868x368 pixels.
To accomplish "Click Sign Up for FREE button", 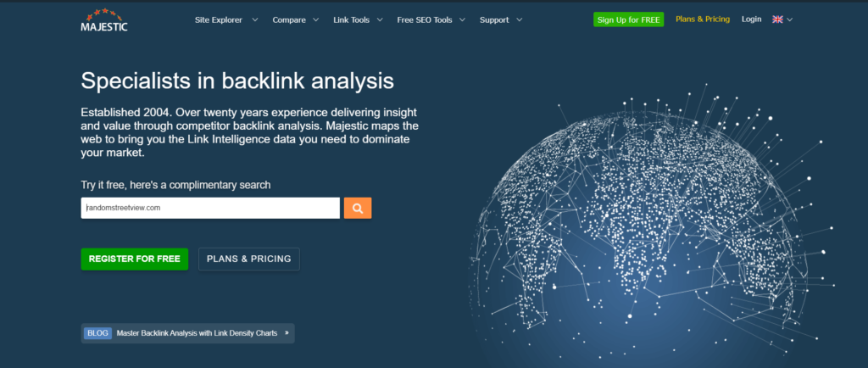I will 628,20.
